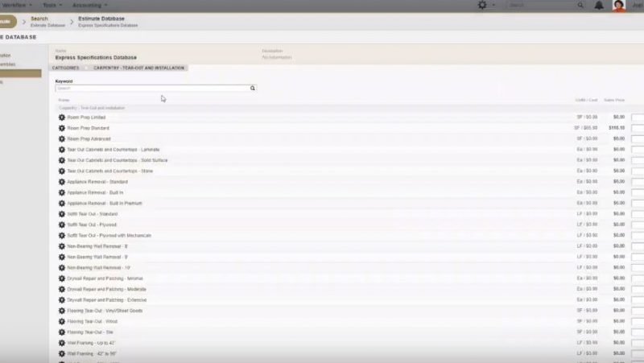The height and width of the screenshot is (363, 644).
Task: Switch to the Categories tab
Action: tap(65, 68)
